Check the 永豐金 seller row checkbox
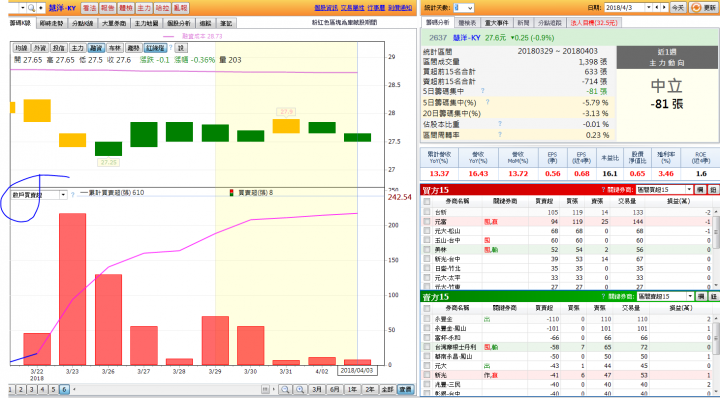 (x=427, y=319)
